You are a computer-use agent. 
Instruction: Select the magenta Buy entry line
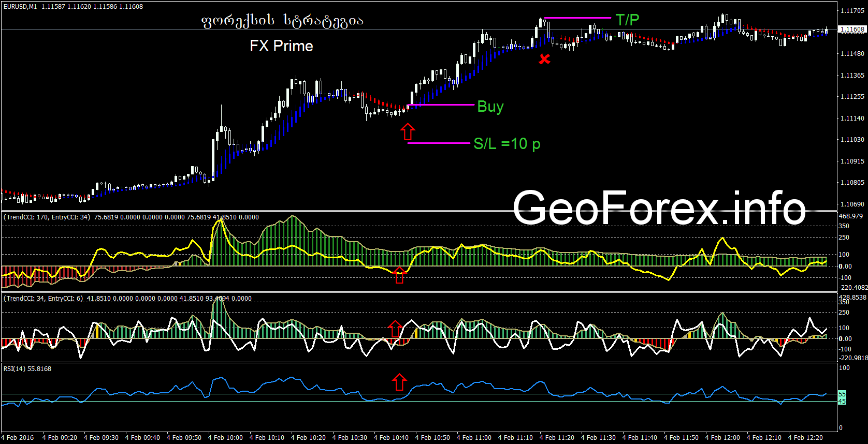(441, 105)
